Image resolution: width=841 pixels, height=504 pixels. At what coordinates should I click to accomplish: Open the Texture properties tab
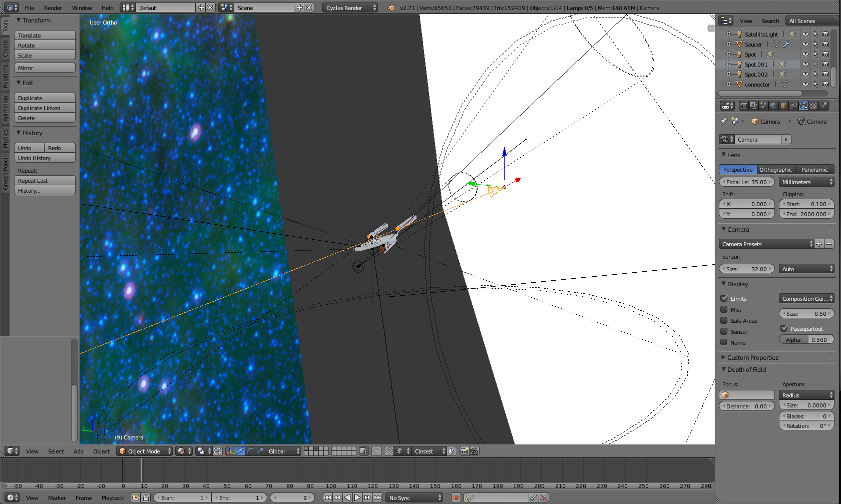pyautogui.click(x=813, y=106)
